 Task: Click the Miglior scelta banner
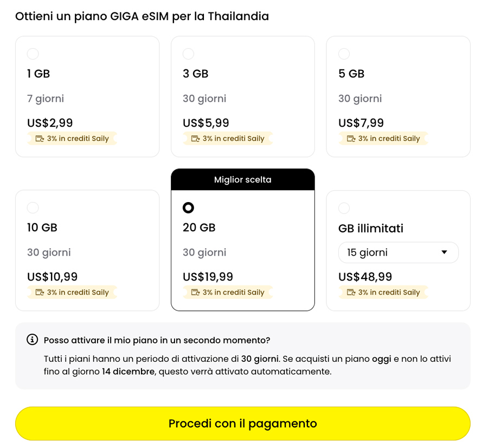click(x=242, y=179)
